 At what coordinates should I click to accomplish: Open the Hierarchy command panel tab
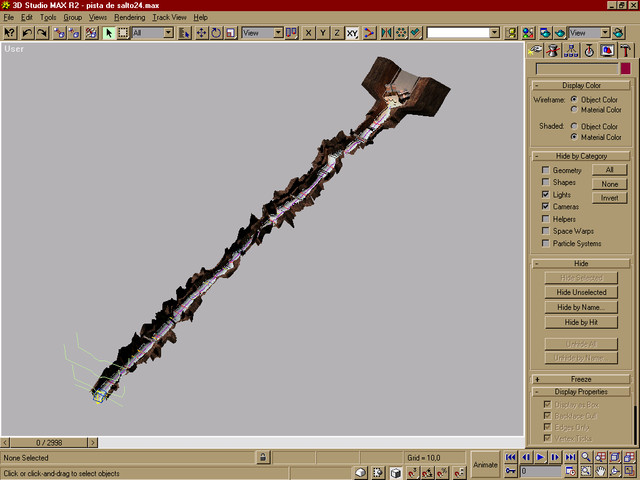point(571,51)
